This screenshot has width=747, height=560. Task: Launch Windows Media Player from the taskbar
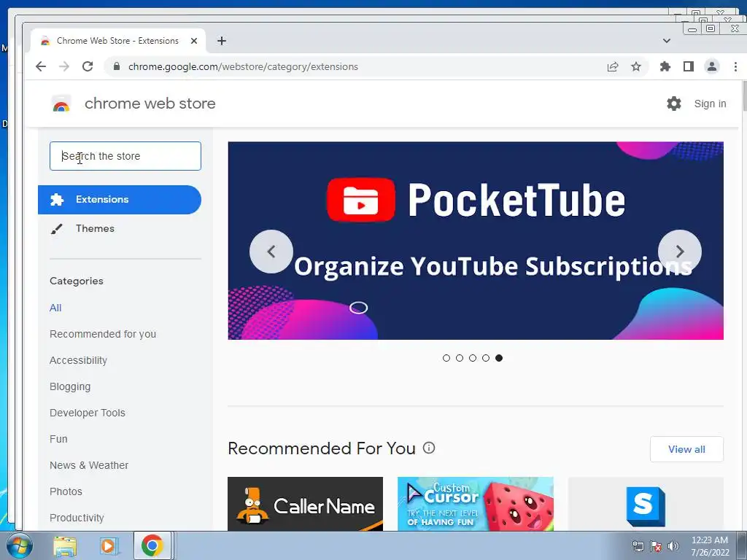(x=109, y=545)
